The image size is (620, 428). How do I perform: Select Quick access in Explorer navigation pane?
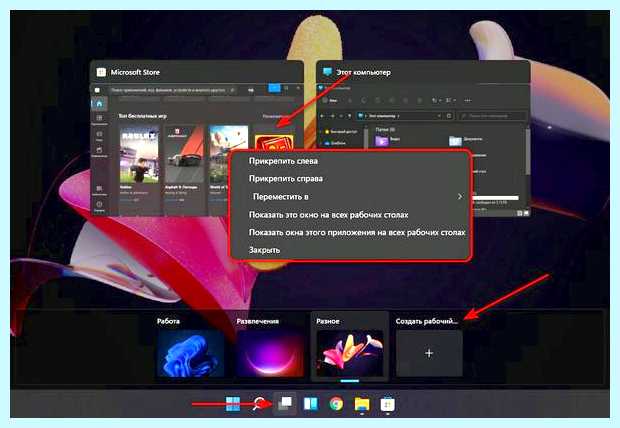click(341, 131)
